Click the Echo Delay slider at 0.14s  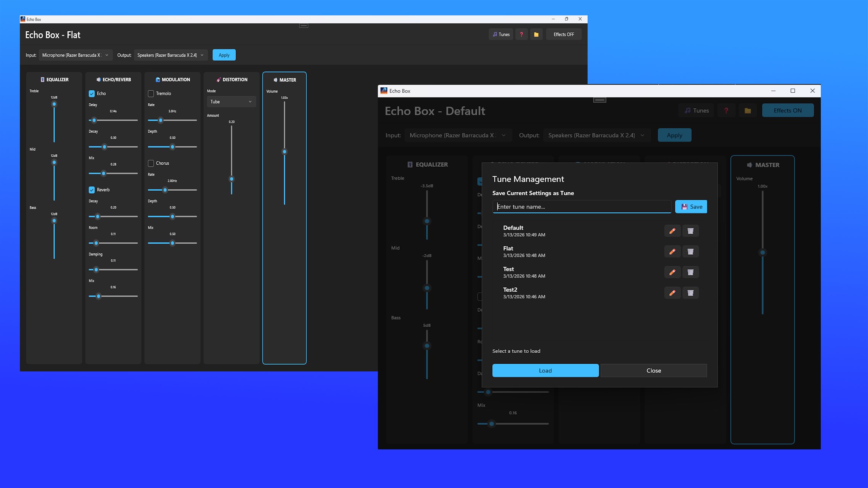[113, 120]
